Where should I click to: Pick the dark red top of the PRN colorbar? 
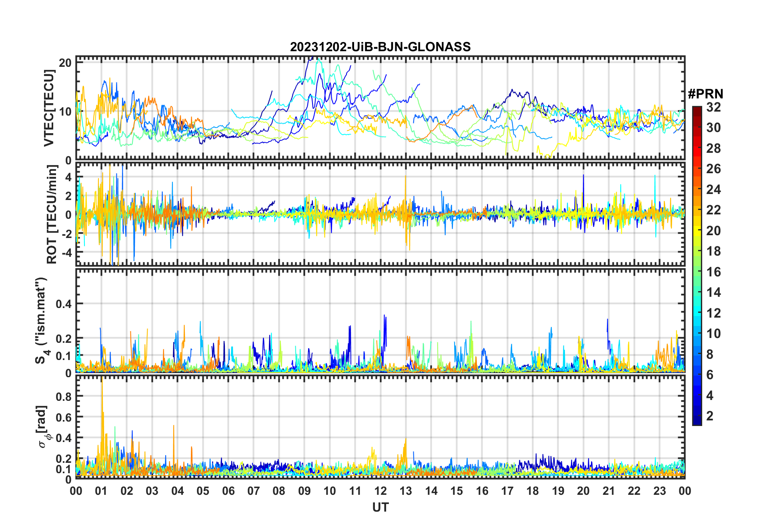click(x=697, y=109)
